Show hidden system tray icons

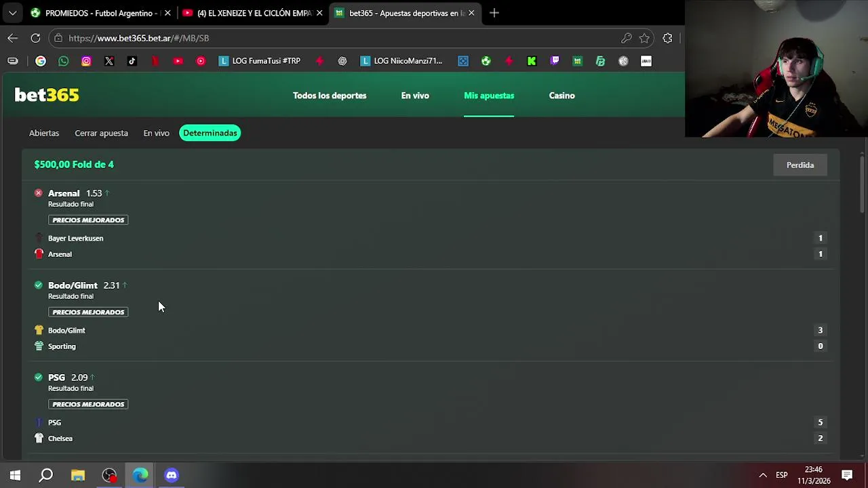[x=763, y=475]
